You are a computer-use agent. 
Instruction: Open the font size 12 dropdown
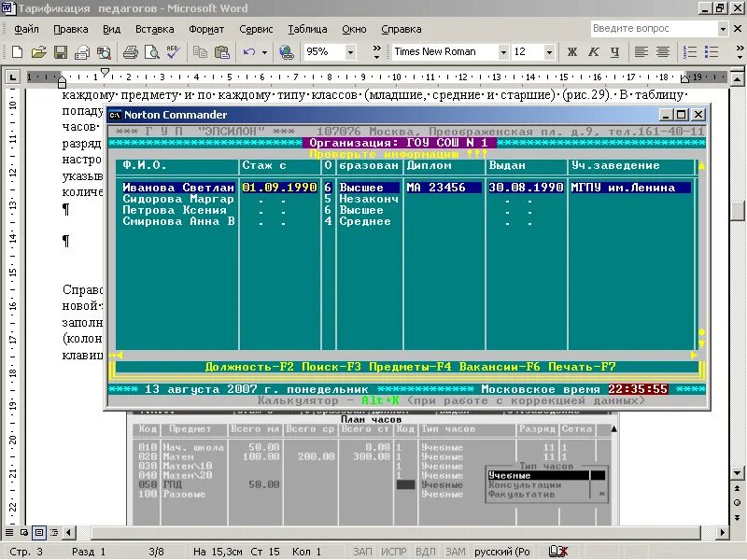coord(549,52)
